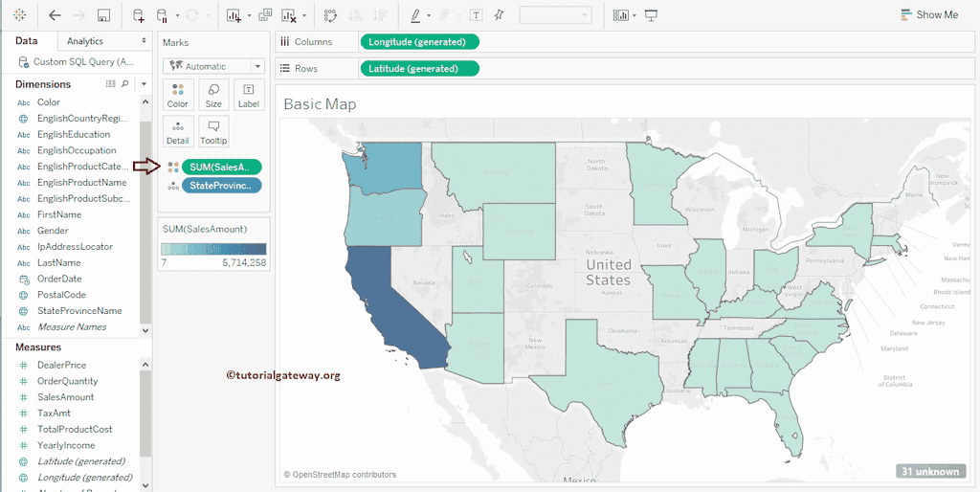The height and width of the screenshot is (492, 980).
Task: Click the Presentation mode icon
Action: pos(652,15)
